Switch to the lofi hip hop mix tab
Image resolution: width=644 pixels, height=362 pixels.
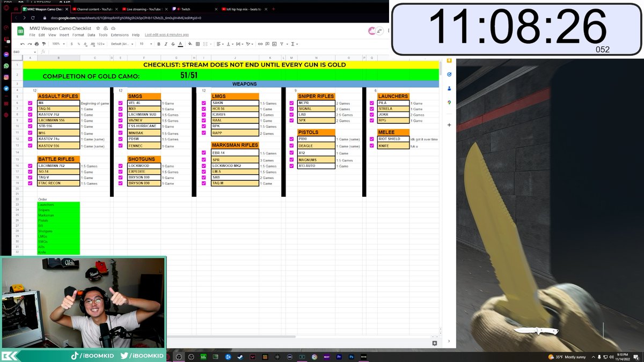tap(244, 10)
